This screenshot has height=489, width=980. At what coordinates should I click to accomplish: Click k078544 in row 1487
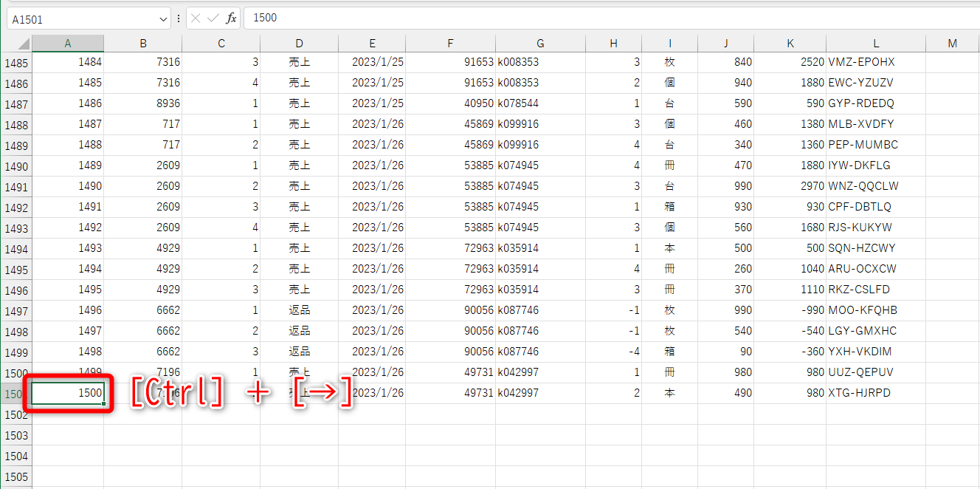coord(541,103)
